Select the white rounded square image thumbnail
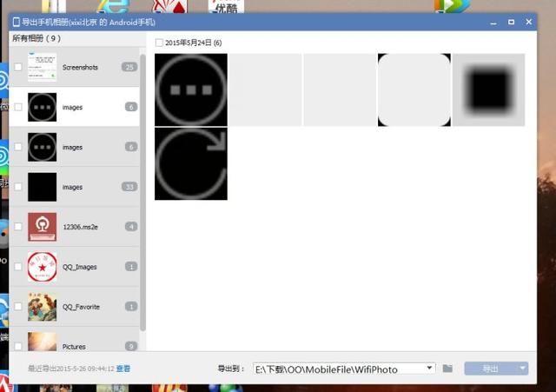Screen dimensions: 556x392 point(414,90)
